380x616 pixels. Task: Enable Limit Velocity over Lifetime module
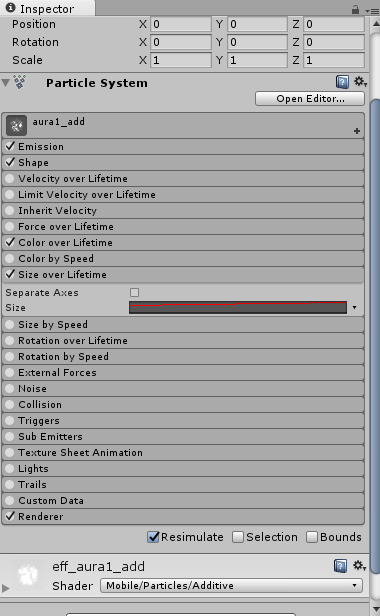(x=10, y=194)
